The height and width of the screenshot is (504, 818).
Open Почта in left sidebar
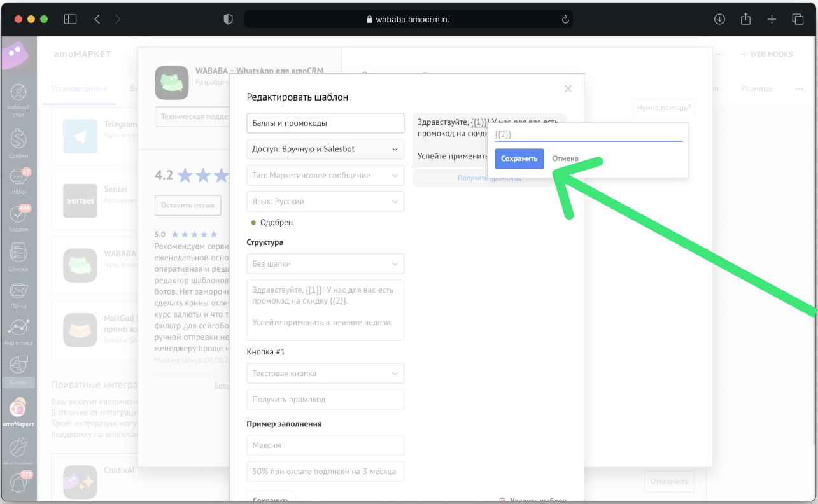(x=18, y=295)
